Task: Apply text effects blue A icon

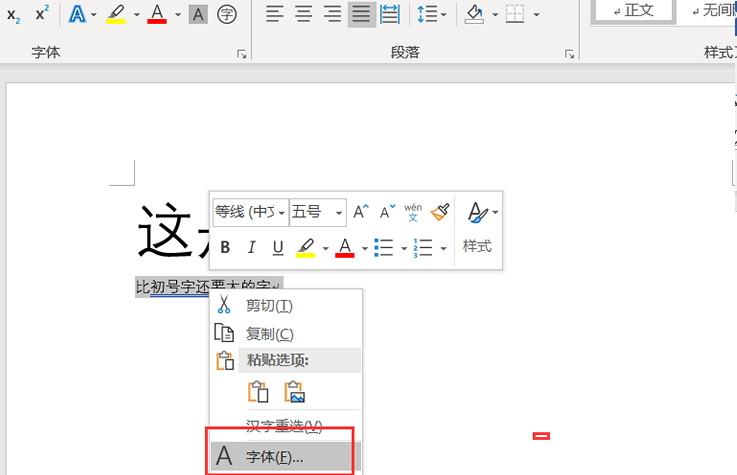Action: pos(77,15)
